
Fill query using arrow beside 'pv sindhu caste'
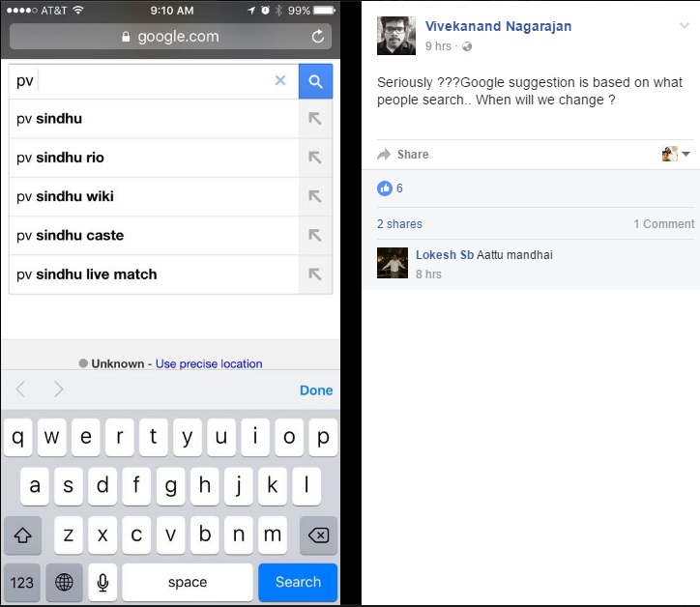315,235
